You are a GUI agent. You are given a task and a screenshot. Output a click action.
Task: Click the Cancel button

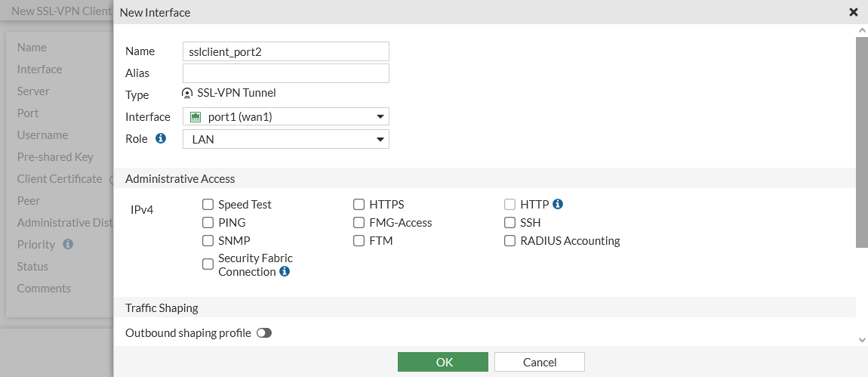539,362
